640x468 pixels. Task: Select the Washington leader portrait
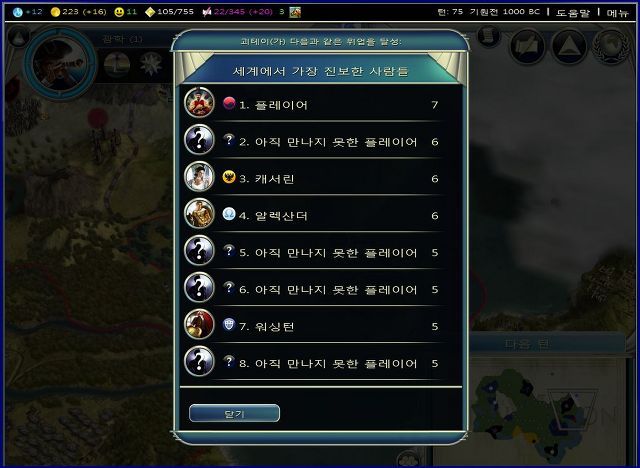(x=199, y=324)
